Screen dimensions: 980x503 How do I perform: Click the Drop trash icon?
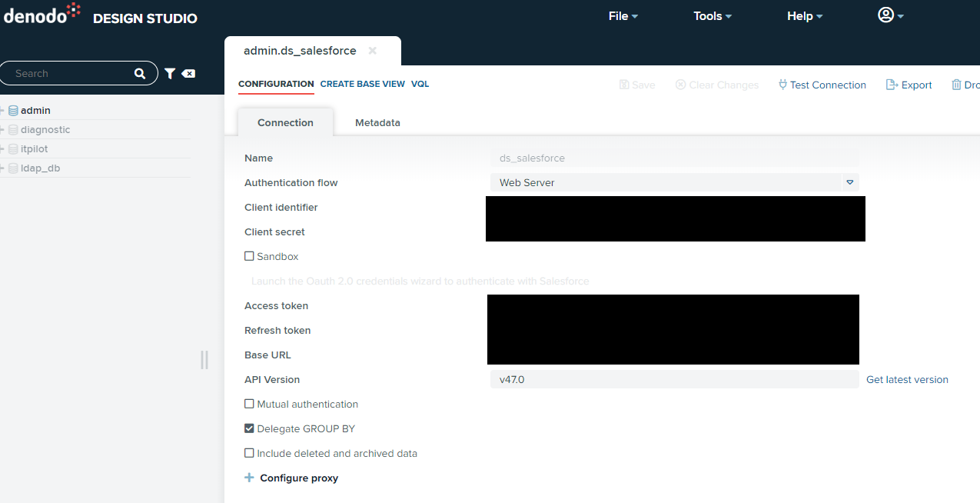click(956, 85)
